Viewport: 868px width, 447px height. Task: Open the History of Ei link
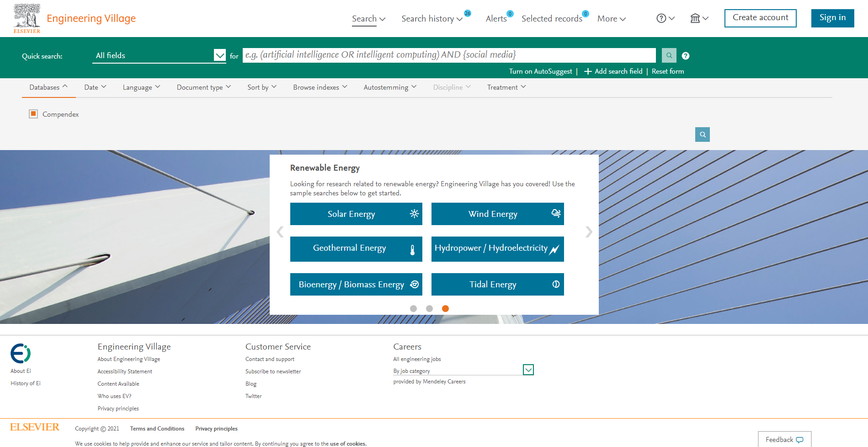coord(26,383)
